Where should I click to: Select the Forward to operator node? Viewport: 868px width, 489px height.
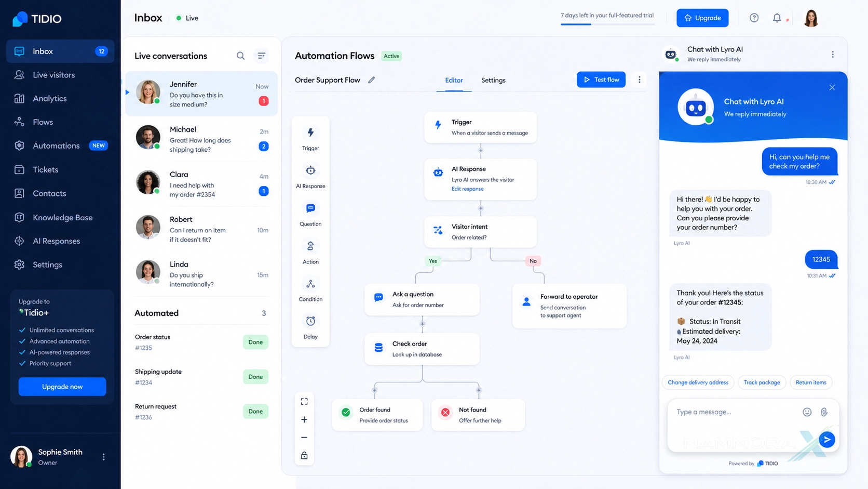click(x=569, y=306)
